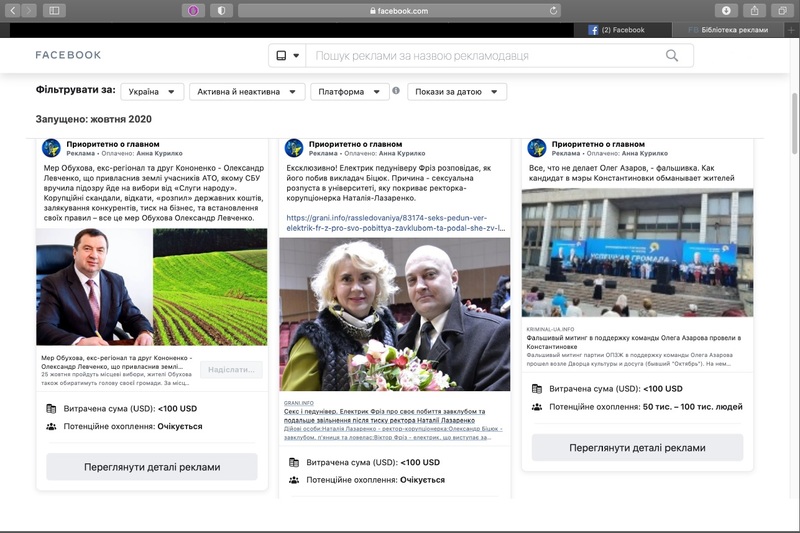Open a new tab with plus icon
The height and width of the screenshot is (533, 800).
coord(791,30)
